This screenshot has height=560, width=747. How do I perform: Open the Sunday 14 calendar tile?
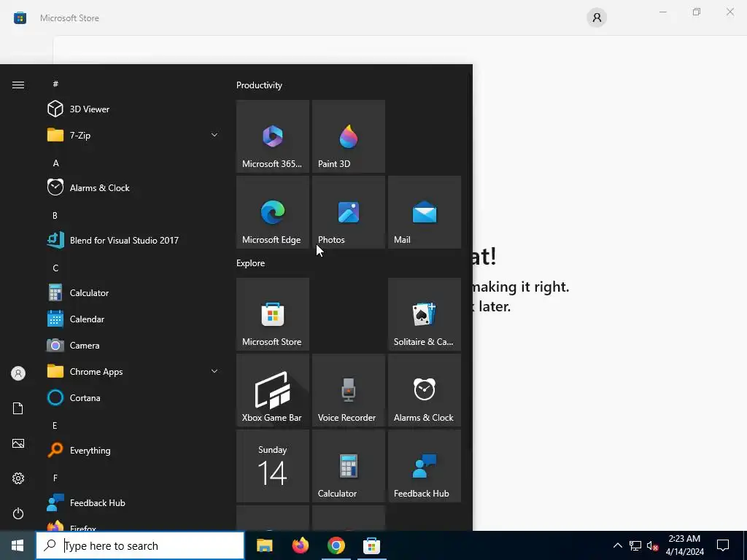[x=273, y=466]
